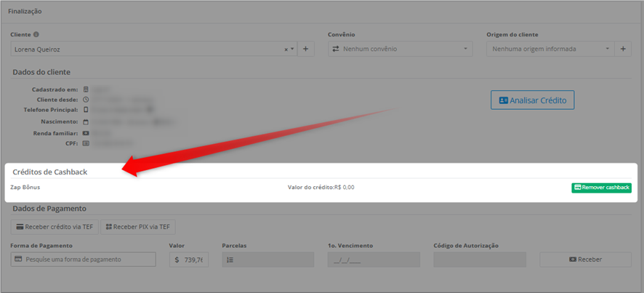Click the Código de Autorização field
The height and width of the screenshot is (293, 644).
coord(480,260)
